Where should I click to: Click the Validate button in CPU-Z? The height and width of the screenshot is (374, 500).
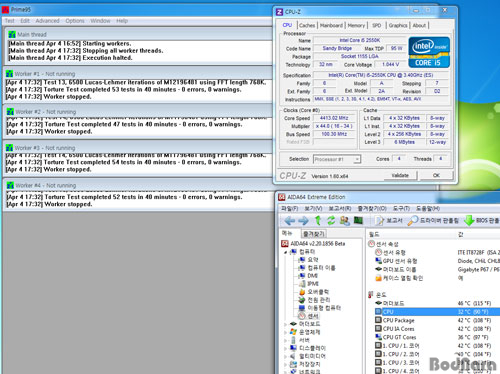[x=400, y=175]
